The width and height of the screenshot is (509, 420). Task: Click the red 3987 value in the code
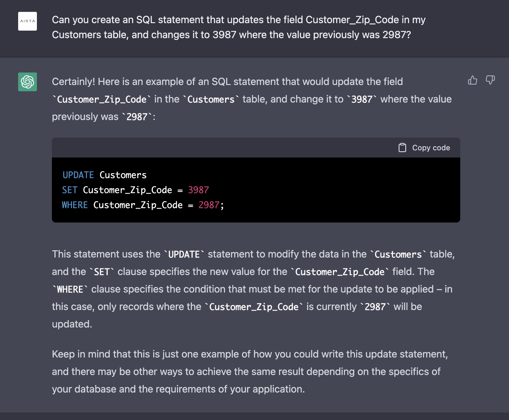(x=198, y=190)
